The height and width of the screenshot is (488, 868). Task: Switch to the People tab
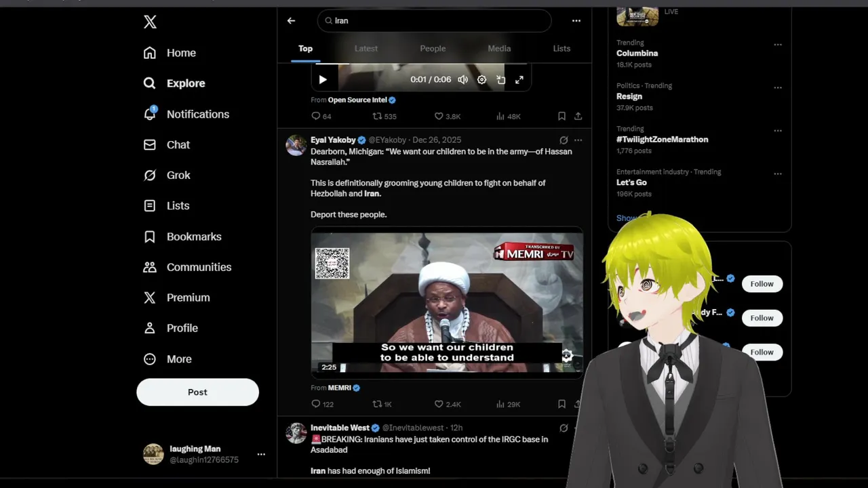tap(433, 49)
